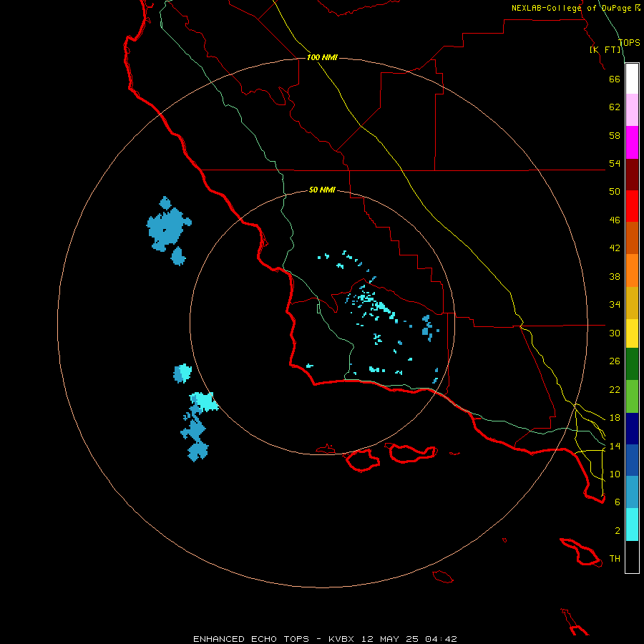Click legend value "62"

click(615, 107)
